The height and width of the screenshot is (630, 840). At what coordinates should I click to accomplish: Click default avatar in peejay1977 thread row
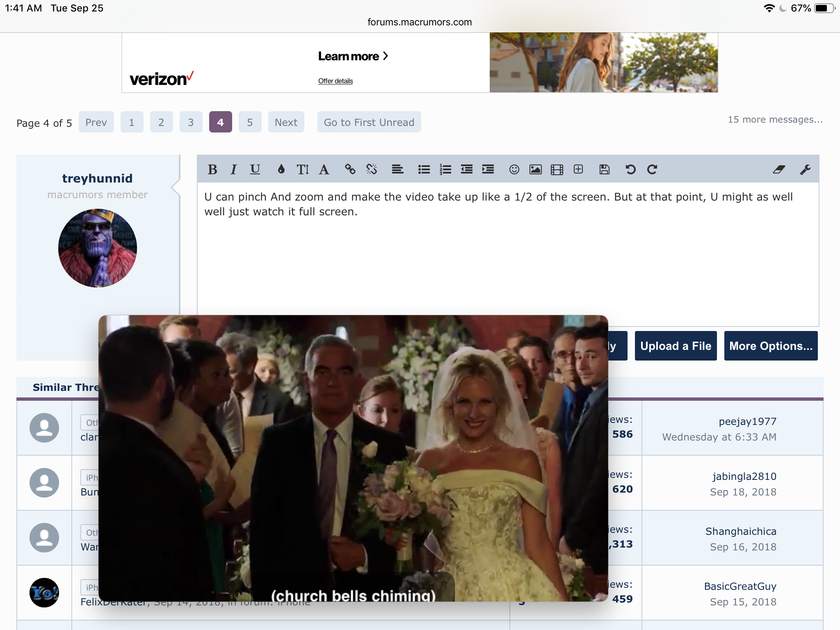pyautogui.click(x=44, y=428)
